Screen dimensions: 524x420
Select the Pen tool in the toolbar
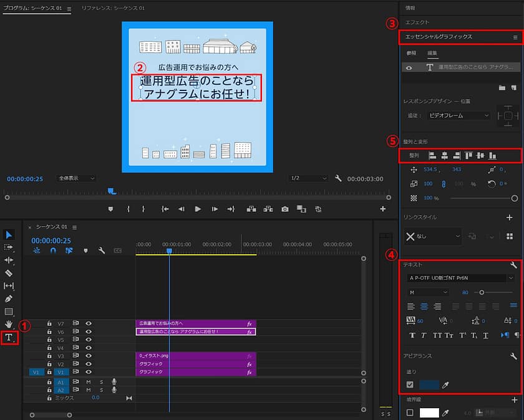point(9,298)
